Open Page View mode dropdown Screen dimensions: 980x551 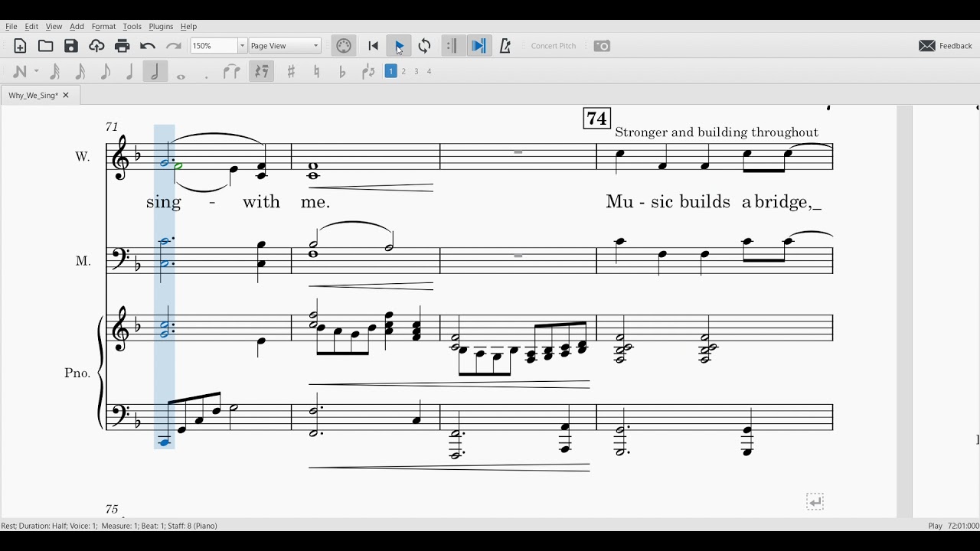point(285,46)
